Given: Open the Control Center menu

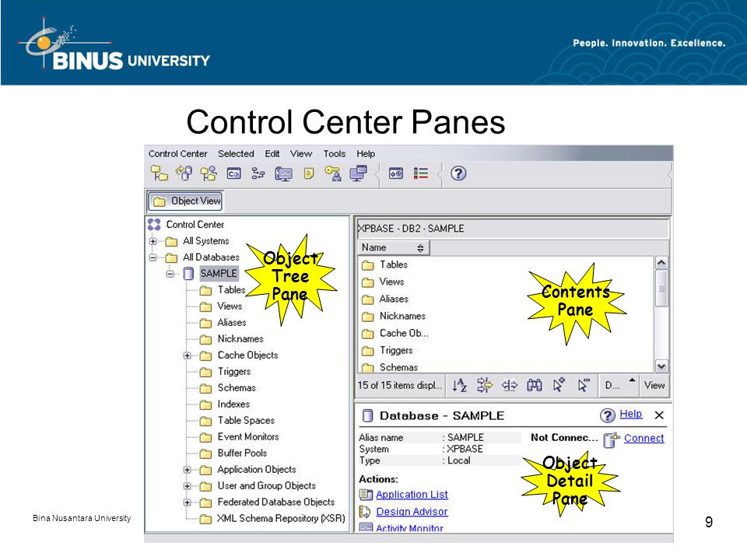Looking at the screenshot, I should tap(177, 154).
